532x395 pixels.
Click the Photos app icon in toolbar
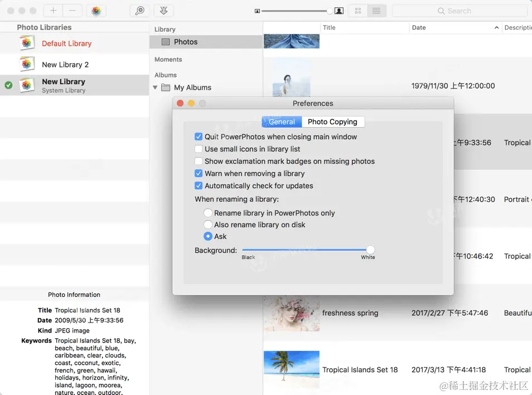coord(96,11)
